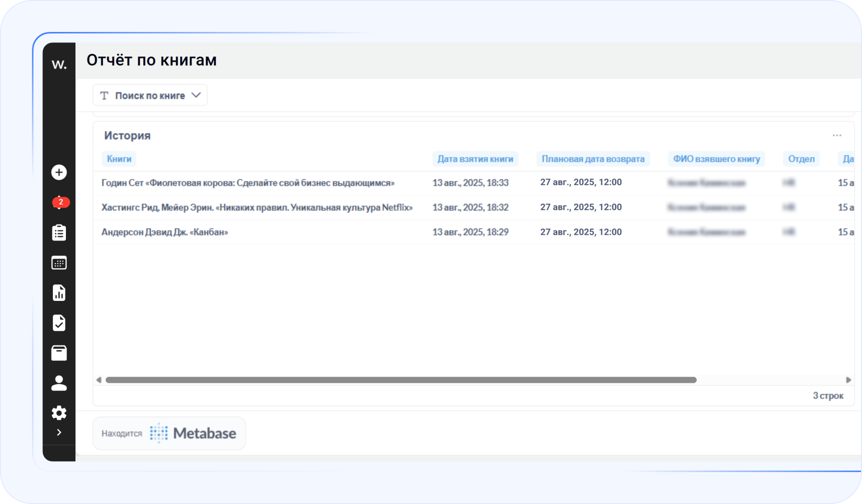
Task: Click the «Дата взятия книги» column header
Action: [475, 159]
